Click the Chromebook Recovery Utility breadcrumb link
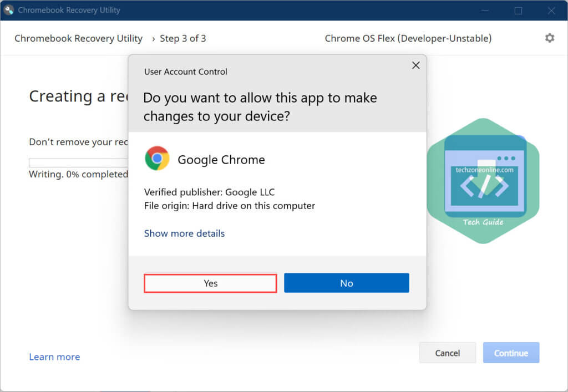 [78, 38]
